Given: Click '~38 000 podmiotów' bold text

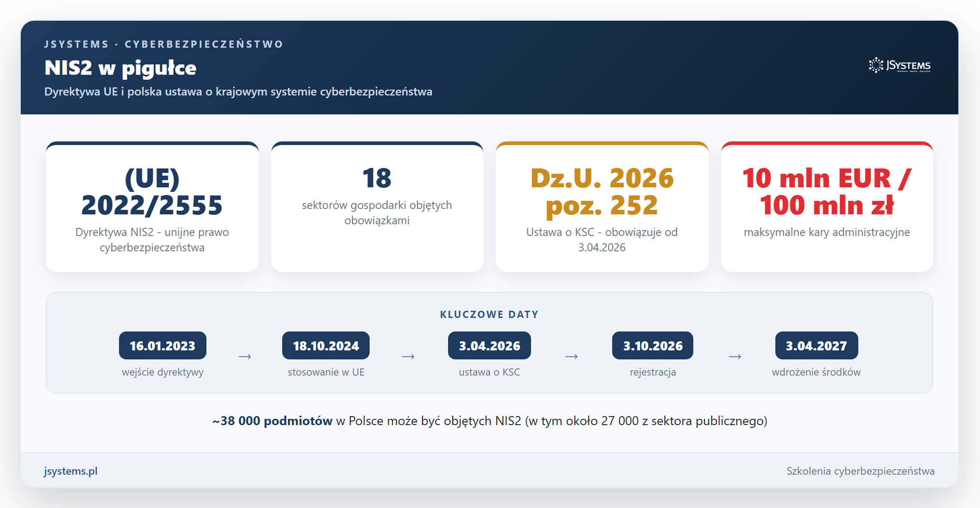Looking at the screenshot, I should tap(272, 421).
